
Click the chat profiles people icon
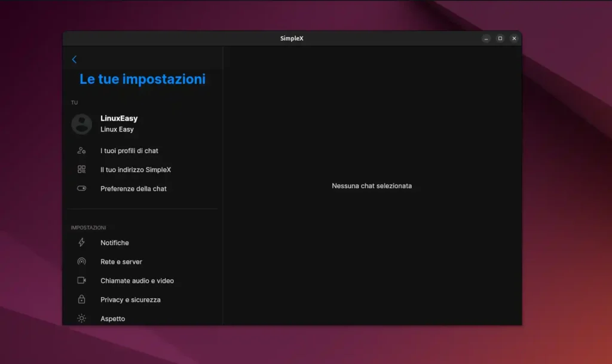81,151
